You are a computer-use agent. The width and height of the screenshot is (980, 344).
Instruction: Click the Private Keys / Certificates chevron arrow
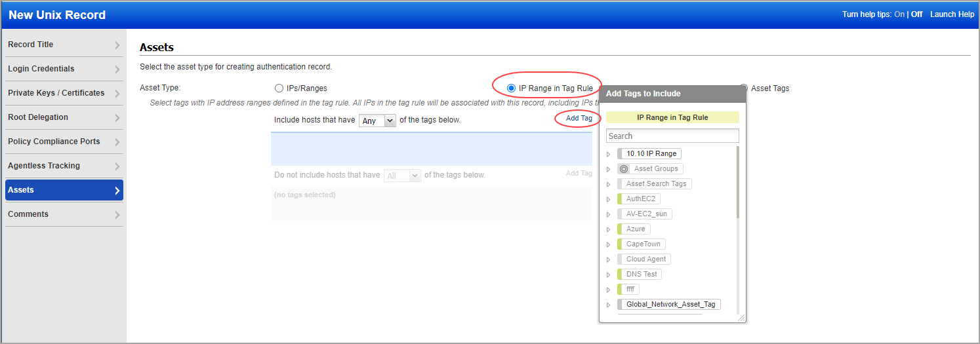coord(117,94)
